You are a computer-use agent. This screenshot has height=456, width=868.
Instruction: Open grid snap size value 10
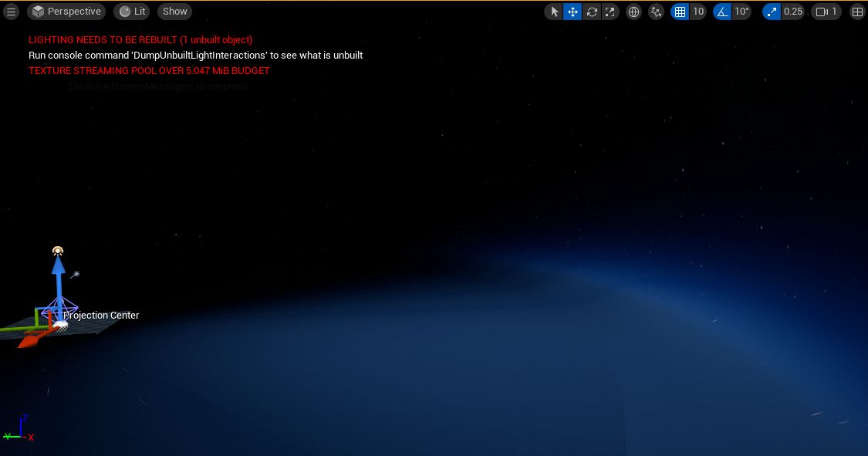(x=698, y=12)
